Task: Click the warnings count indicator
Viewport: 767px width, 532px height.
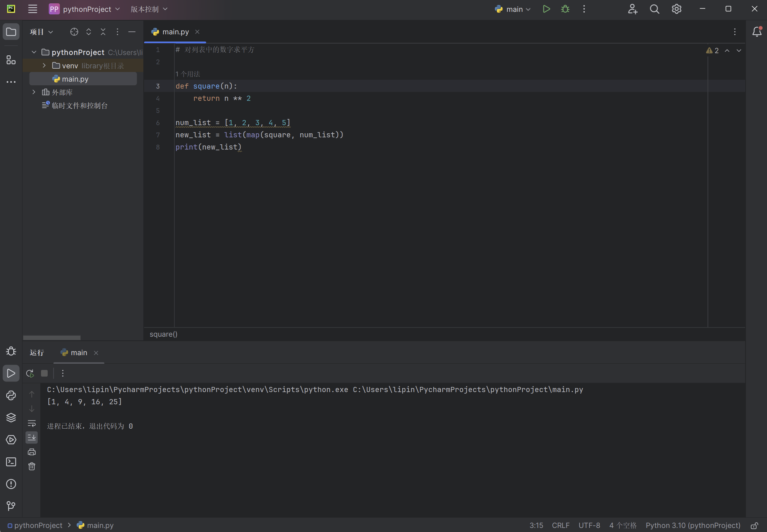Action: pyautogui.click(x=712, y=51)
